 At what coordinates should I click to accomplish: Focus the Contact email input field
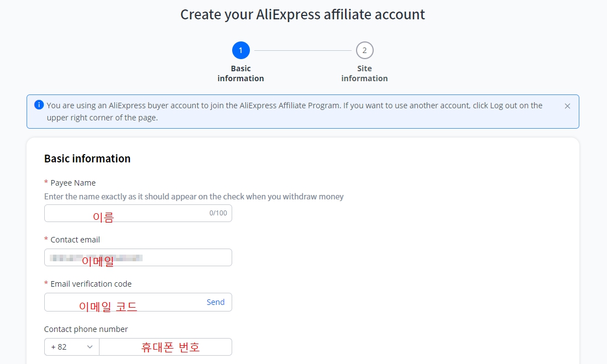point(138,257)
